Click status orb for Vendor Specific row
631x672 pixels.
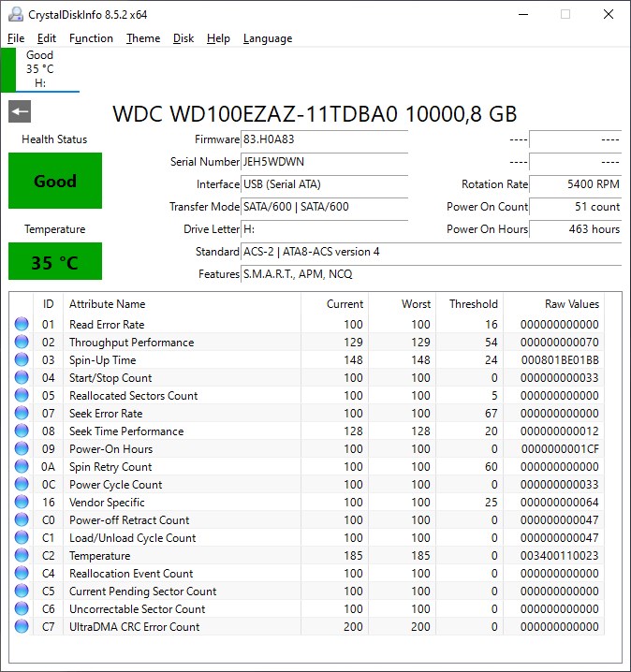22,502
